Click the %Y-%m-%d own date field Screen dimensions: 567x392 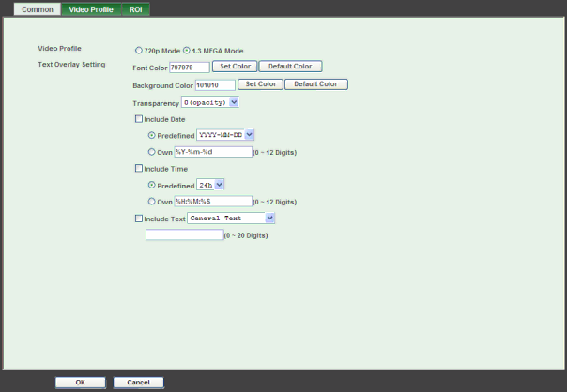click(213, 152)
